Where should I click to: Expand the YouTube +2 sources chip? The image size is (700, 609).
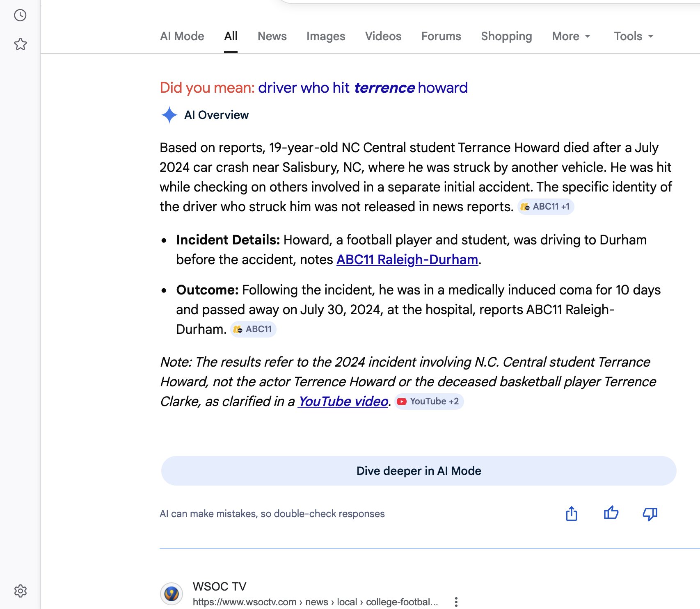coord(429,401)
